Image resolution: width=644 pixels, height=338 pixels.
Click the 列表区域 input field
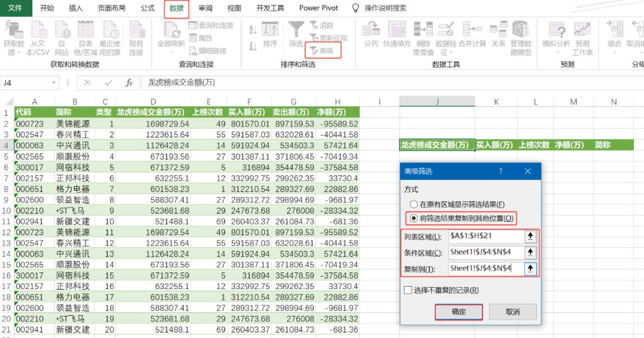(487, 236)
